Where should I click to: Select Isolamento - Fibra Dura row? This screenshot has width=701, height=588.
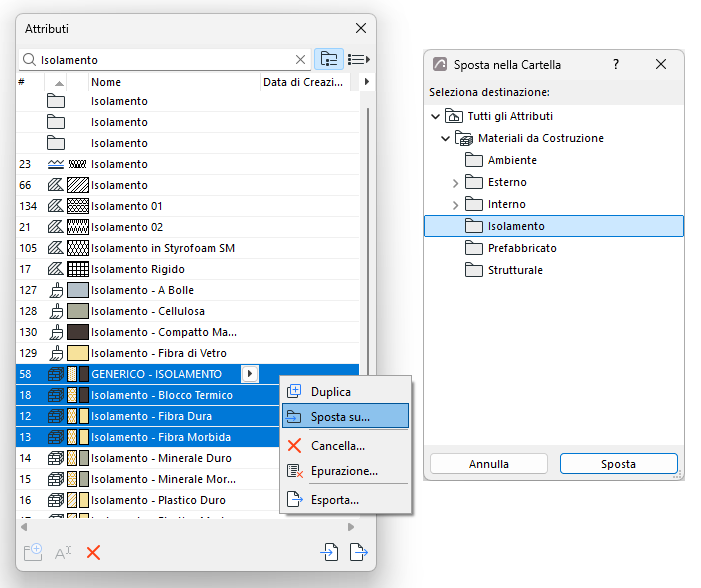coord(148,416)
